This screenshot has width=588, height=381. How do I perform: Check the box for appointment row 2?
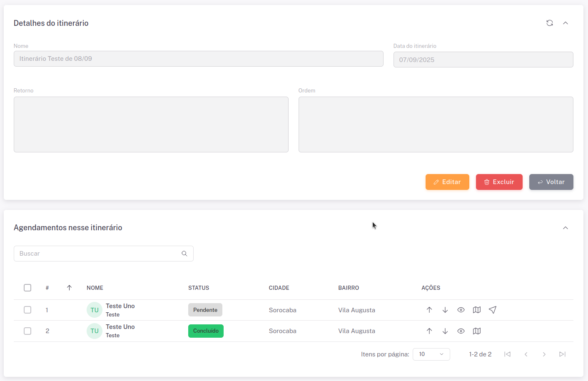(27, 331)
